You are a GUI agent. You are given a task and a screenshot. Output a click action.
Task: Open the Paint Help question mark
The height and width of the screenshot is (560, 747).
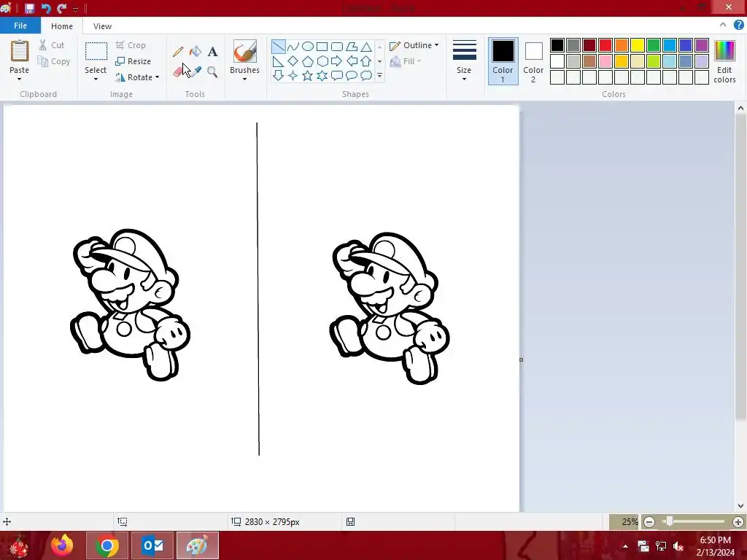click(738, 25)
